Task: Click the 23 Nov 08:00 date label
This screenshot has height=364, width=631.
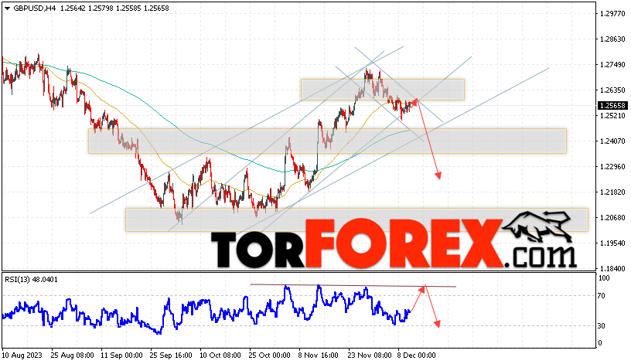Action: [370, 355]
